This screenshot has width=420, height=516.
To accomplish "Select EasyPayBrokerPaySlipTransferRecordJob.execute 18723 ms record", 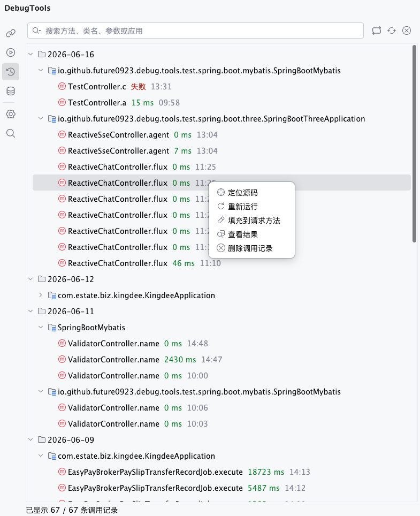I will tap(222, 472).
